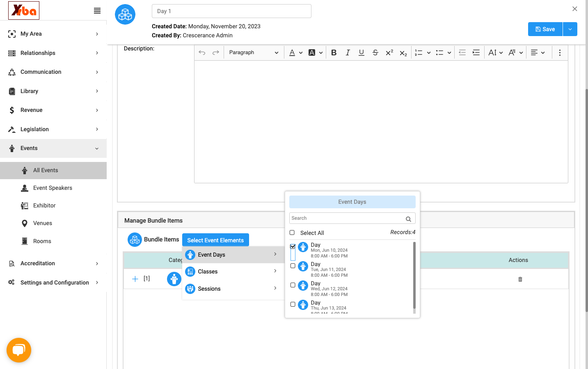Click the trash icon in the Actions column
This screenshot has width=588, height=369.
click(520, 279)
